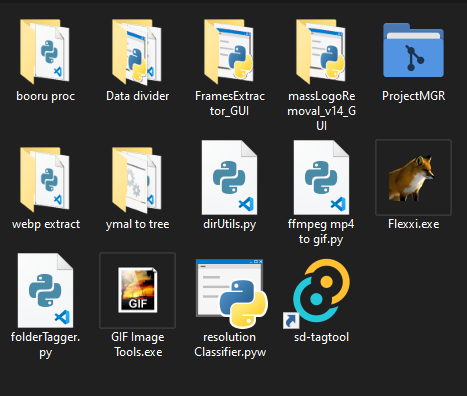Screen dimensions: 467x396
Task: Click the "ffmpeg mp4 to gif.py" file name
Action: (x=321, y=232)
